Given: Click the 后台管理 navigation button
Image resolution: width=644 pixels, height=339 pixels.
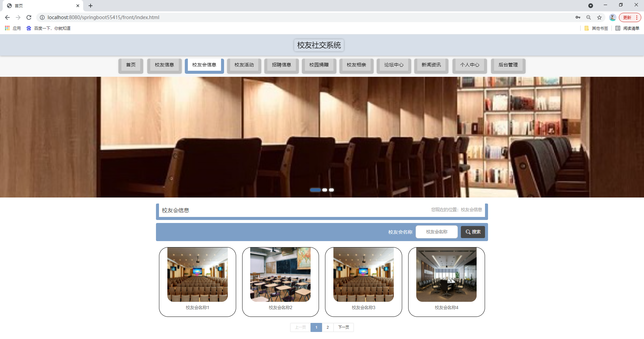Looking at the screenshot, I should [508, 65].
